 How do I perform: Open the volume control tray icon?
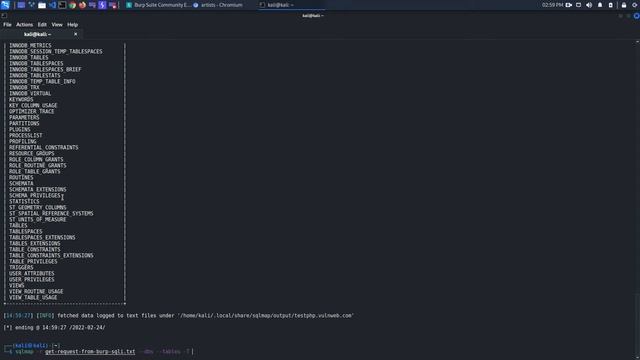tap(589, 5)
